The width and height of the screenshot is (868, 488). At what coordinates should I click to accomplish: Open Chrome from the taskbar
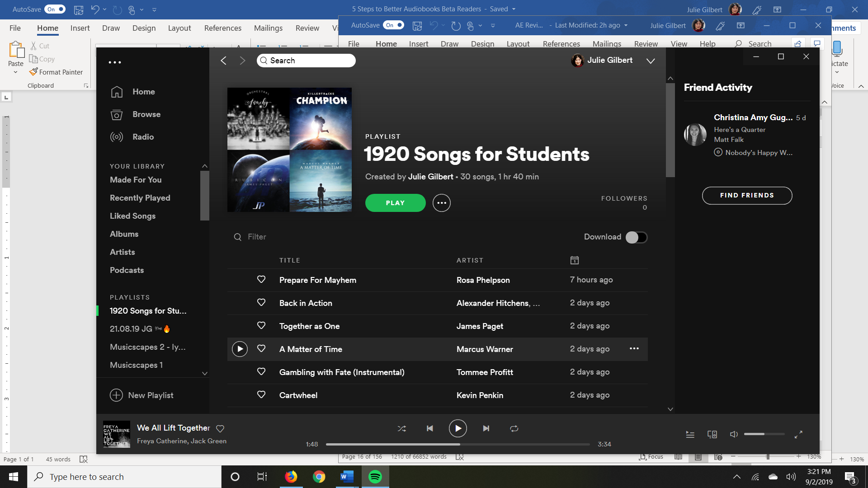tap(319, 477)
